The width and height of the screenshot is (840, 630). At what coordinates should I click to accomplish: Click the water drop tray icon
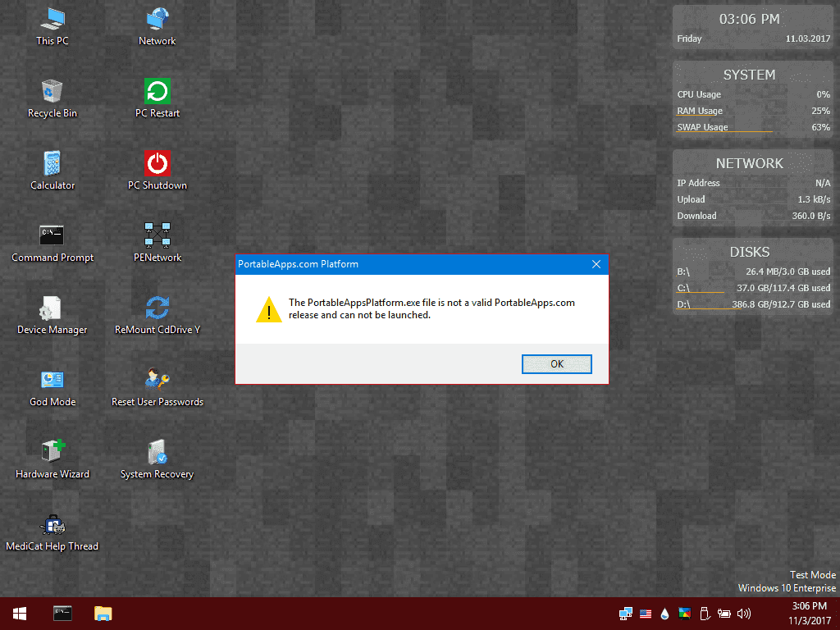[664, 614]
